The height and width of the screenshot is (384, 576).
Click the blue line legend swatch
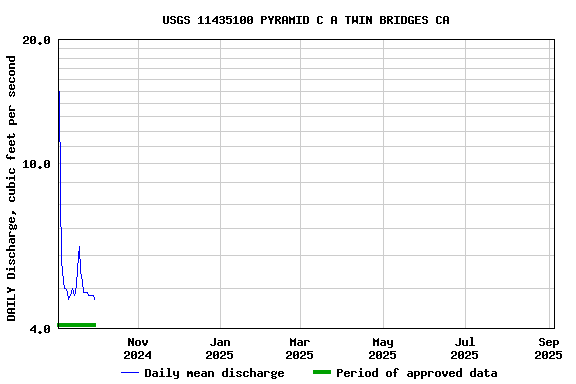tap(130, 373)
